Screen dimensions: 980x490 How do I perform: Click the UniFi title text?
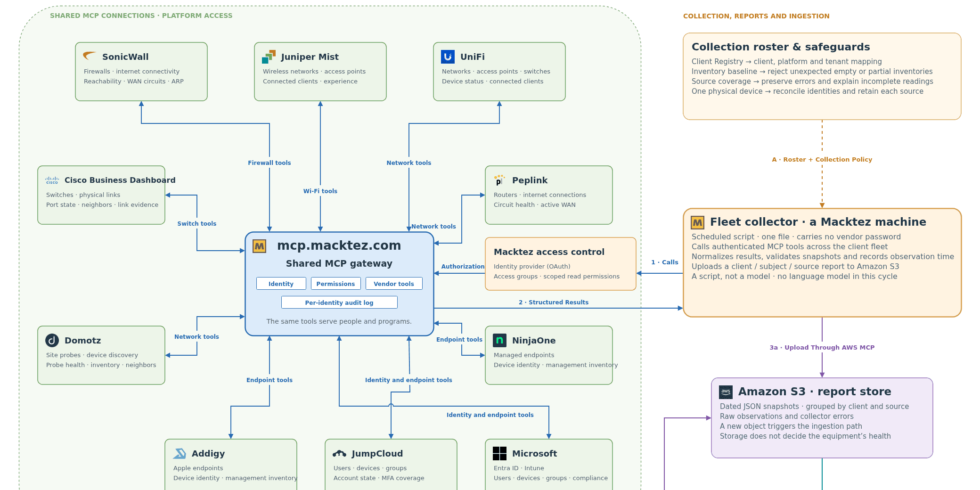coord(473,57)
